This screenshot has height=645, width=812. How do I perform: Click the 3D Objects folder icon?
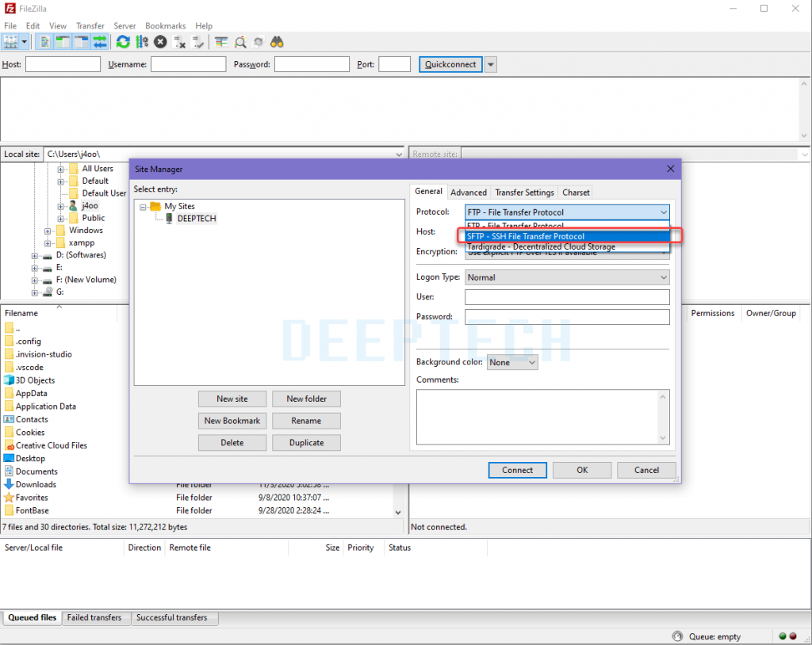[9, 380]
